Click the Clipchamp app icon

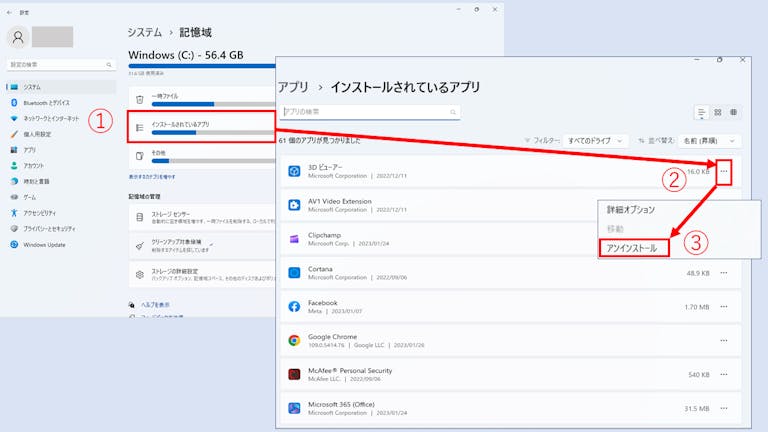[x=294, y=239]
